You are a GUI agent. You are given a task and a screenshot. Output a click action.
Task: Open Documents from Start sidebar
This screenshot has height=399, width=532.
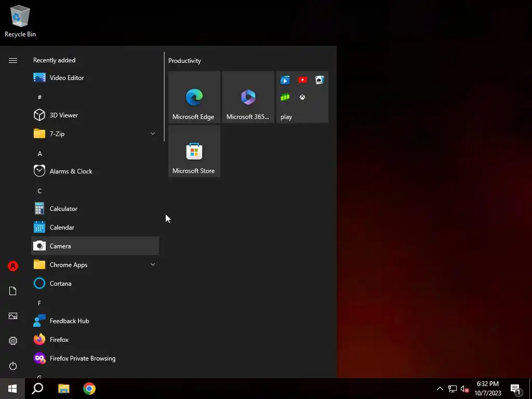tap(13, 291)
